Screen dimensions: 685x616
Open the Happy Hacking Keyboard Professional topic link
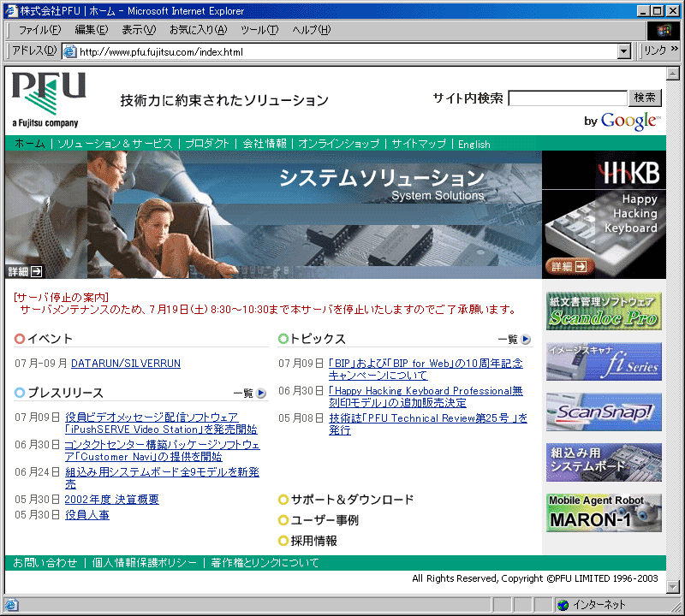point(426,396)
